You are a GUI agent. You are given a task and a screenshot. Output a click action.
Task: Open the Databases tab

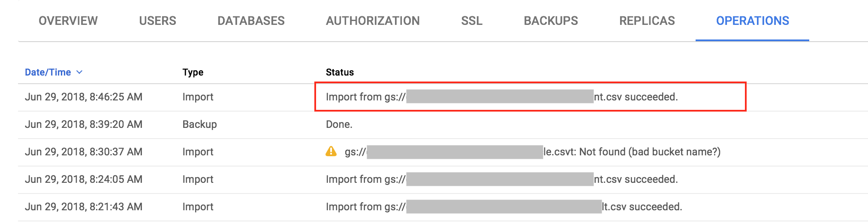click(251, 21)
